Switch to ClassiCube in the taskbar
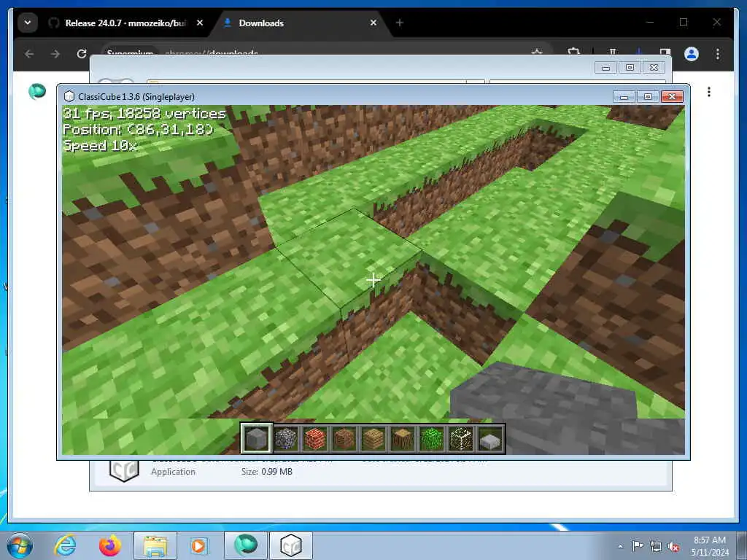 click(291, 545)
